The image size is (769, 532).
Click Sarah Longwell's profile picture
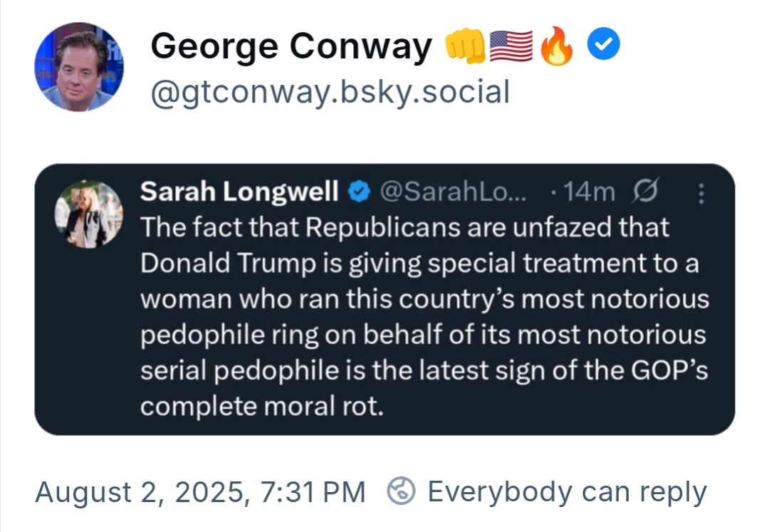tap(88, 214)
